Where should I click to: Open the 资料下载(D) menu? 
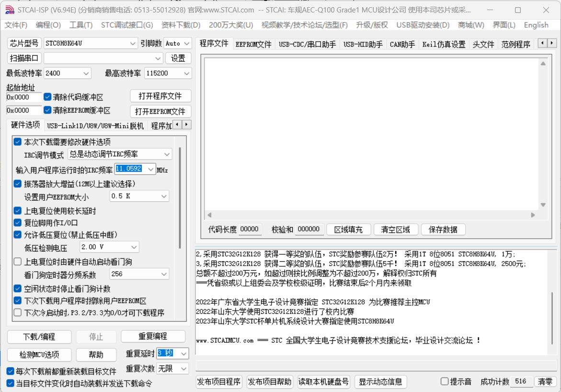coord(181,25)
